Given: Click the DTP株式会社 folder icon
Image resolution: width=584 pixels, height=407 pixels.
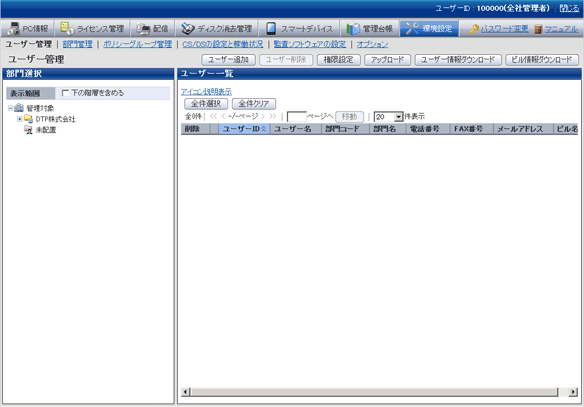Looking at the screenshot, I should point(28,119).
